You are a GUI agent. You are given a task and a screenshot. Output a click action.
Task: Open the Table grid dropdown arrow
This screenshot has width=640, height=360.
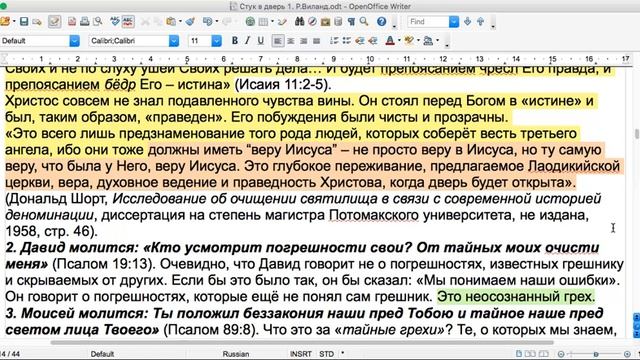[272, 22]
